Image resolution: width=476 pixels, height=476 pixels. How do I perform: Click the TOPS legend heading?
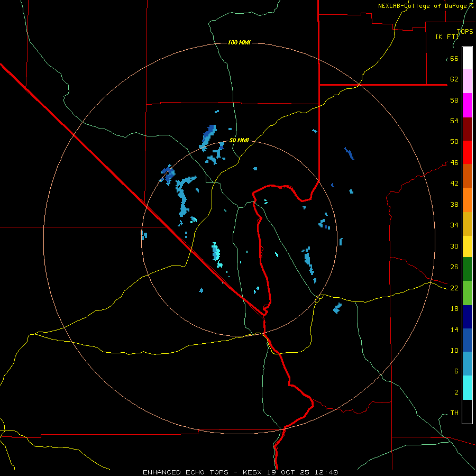click(465, 32)
